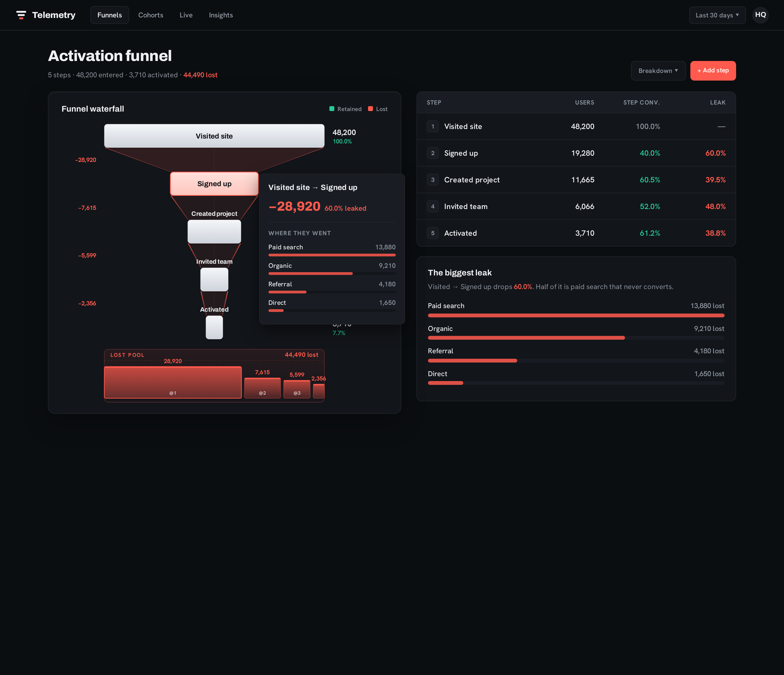Image resolution: width=784 pixels, height=675 pixels.
Task: Switch to the Funnels tab
Action: click(x=110, y=15)
